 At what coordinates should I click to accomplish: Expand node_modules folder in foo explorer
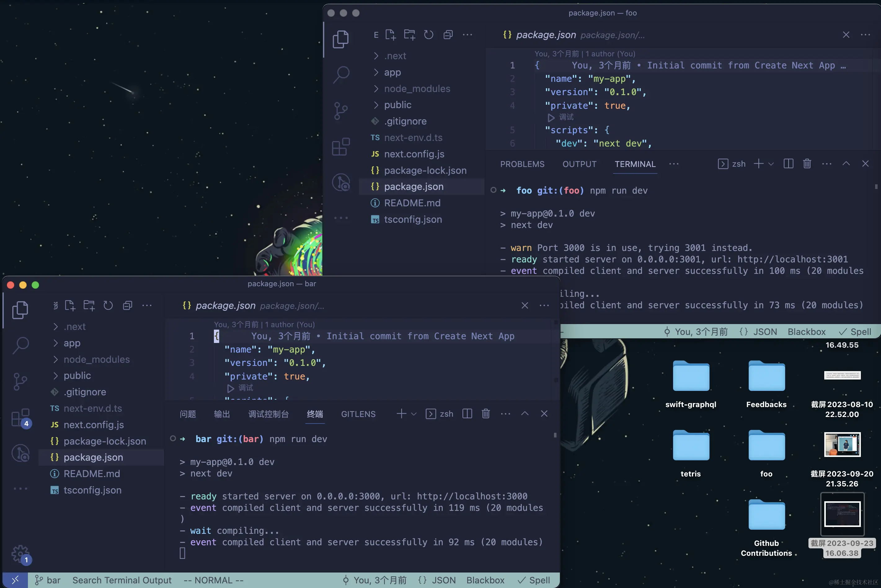pos(417,89)
